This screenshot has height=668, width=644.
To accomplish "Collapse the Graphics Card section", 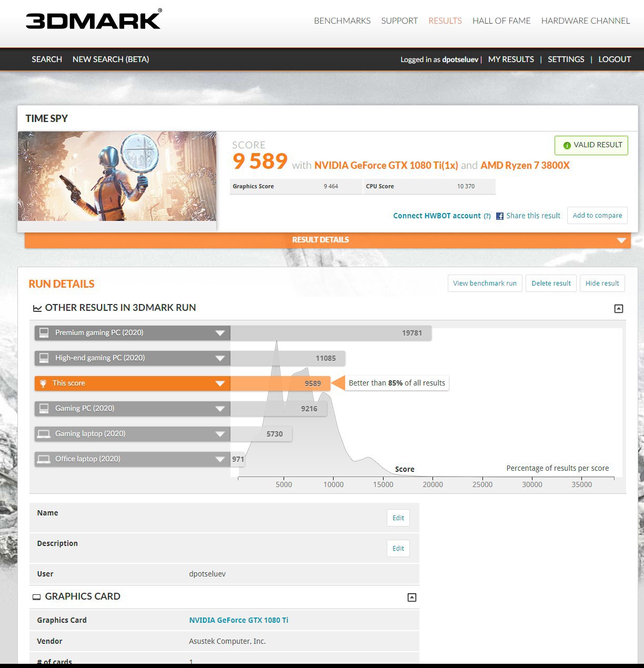I will 412,598.
